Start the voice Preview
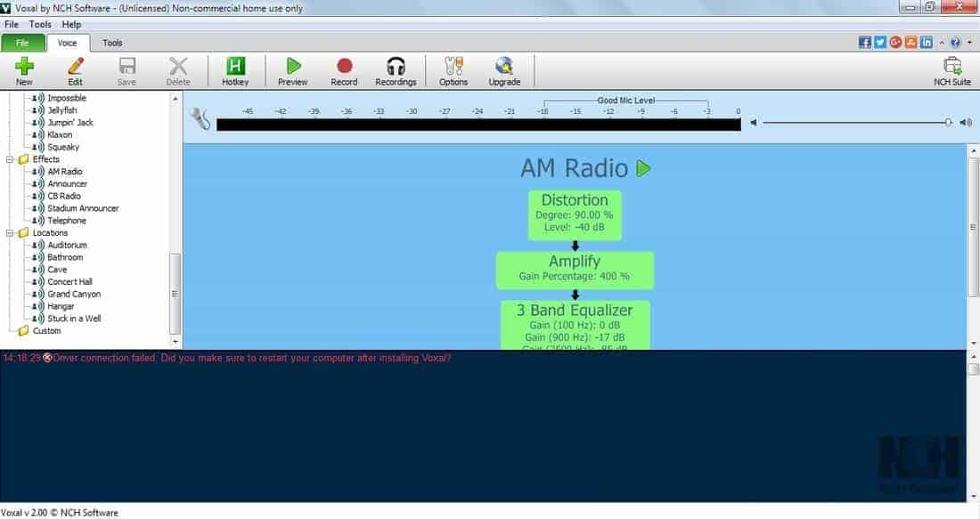 click(x=292, y=70)
